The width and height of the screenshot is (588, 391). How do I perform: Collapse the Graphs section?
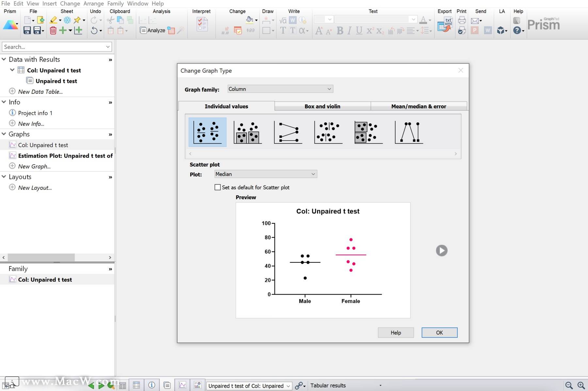pos(4,134)
